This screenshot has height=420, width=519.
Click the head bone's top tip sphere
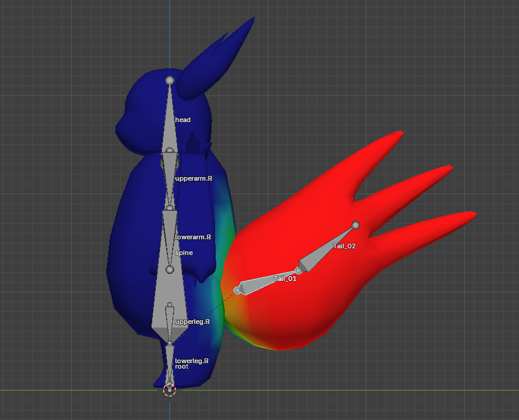coord(170,80)
